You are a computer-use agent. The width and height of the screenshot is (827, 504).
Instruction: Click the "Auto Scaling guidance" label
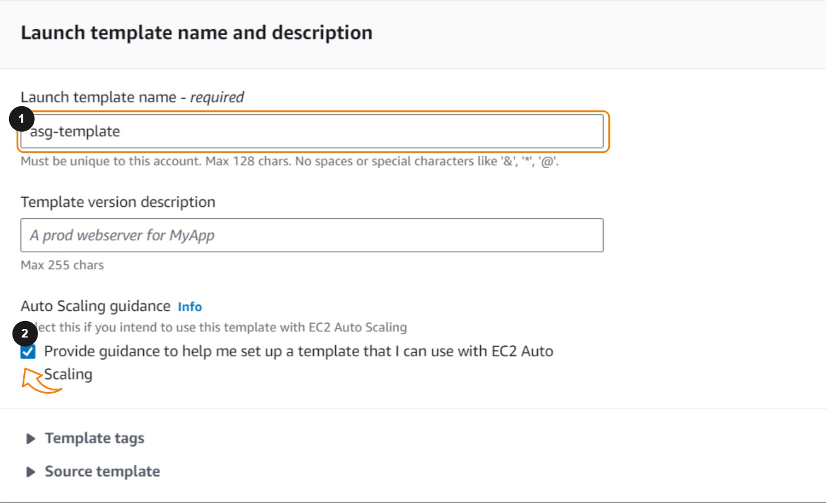pos(95,306)
